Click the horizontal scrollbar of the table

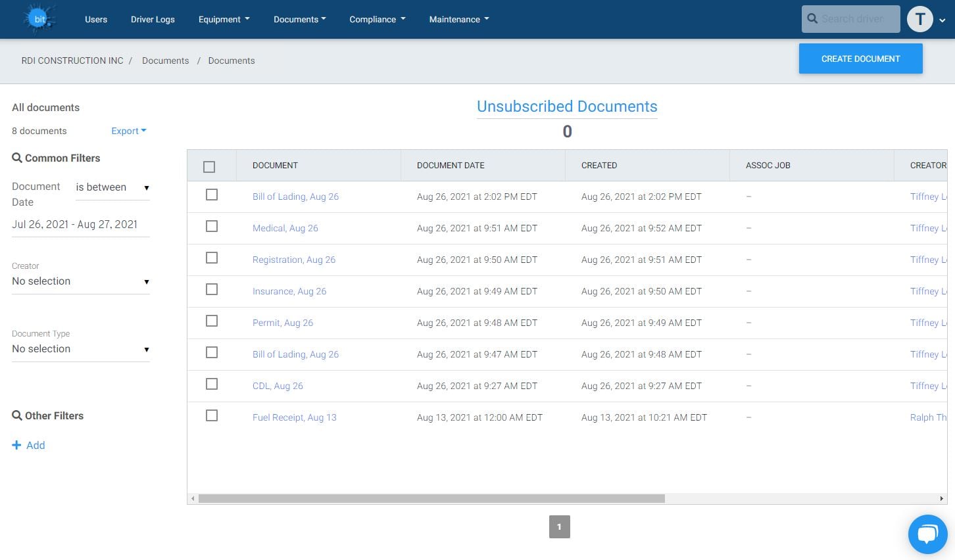(x=431, y=499)
